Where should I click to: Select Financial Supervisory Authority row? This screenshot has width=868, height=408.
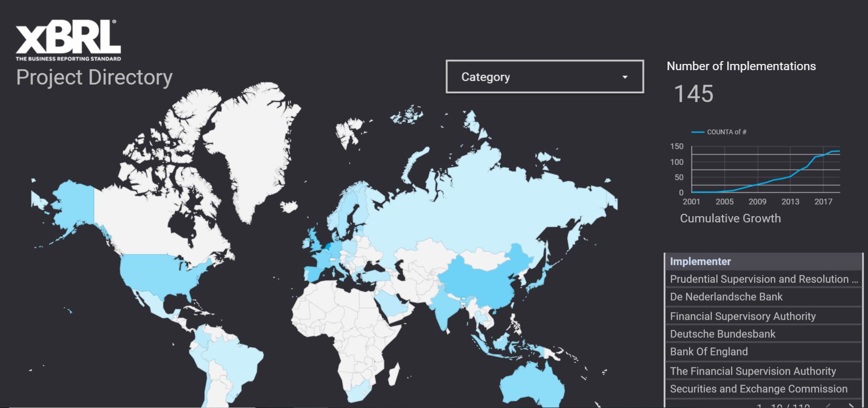point(763,316)
